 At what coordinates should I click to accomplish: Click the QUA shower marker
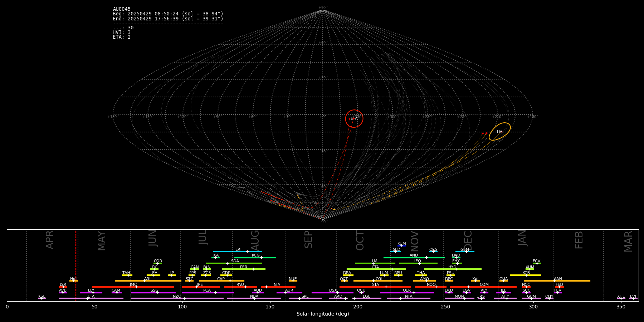[503, 281]
